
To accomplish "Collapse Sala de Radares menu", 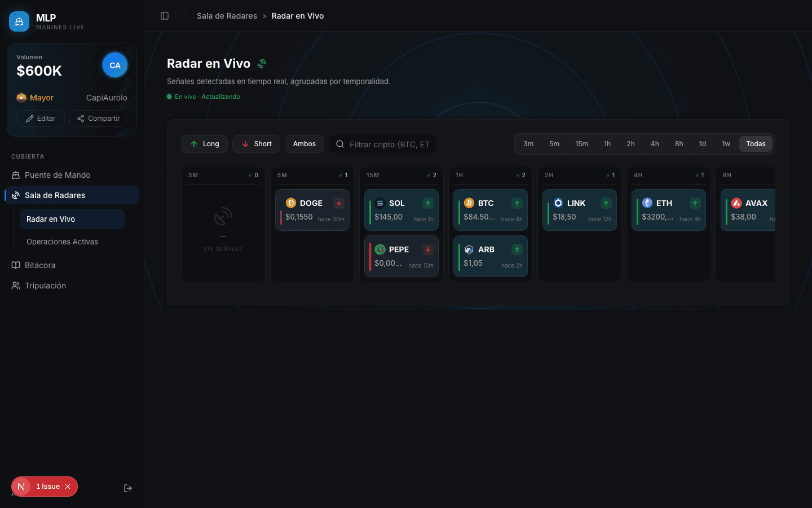I will point(72,195).
